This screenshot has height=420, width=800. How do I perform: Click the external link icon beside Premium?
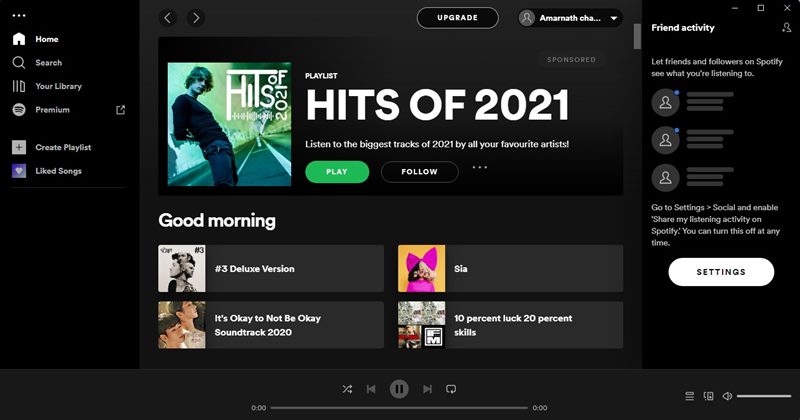coord(120,110)
